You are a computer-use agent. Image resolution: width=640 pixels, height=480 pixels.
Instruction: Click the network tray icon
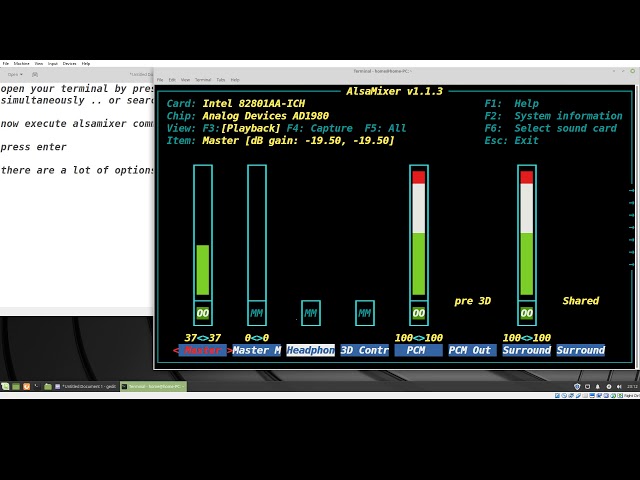(x=609, y=387)
